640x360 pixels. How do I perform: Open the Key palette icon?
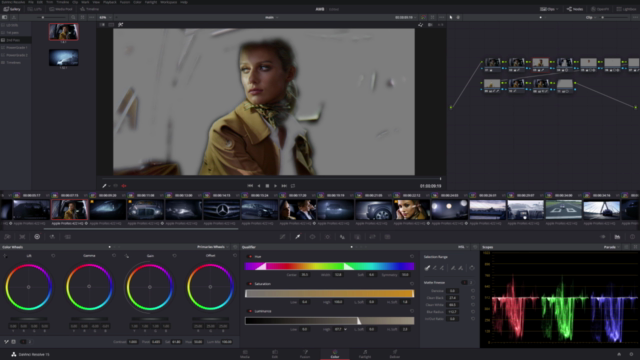pos(357,237)
